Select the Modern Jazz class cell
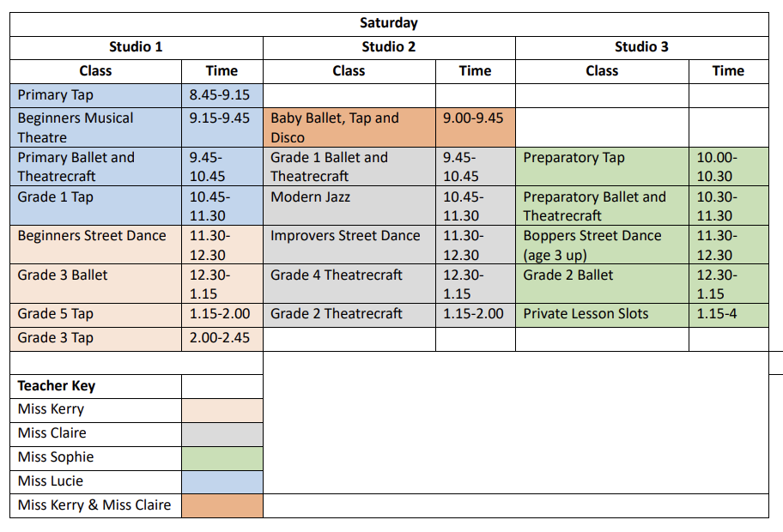Screen dimensions: 783x532 tap(349, 206)
